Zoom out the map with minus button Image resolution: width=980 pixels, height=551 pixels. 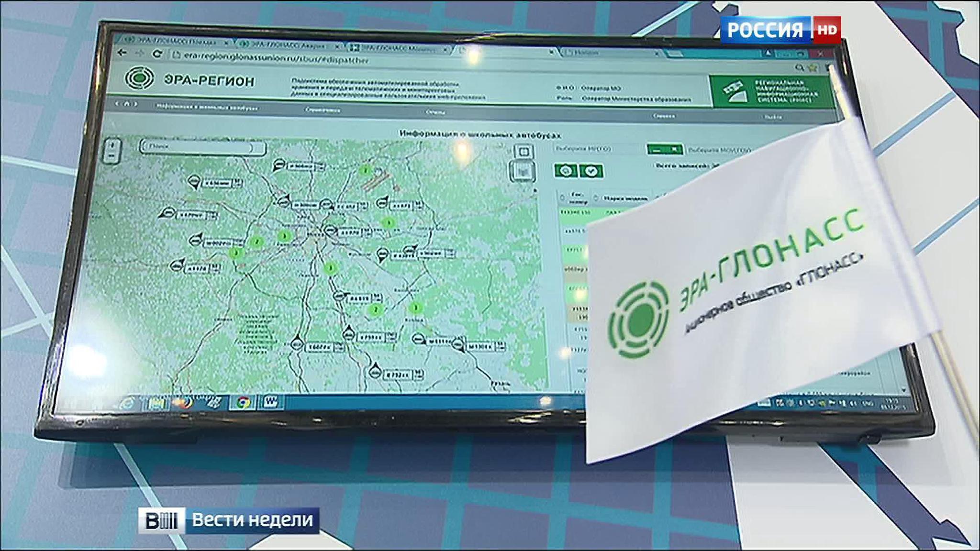[x=112, y=156]
